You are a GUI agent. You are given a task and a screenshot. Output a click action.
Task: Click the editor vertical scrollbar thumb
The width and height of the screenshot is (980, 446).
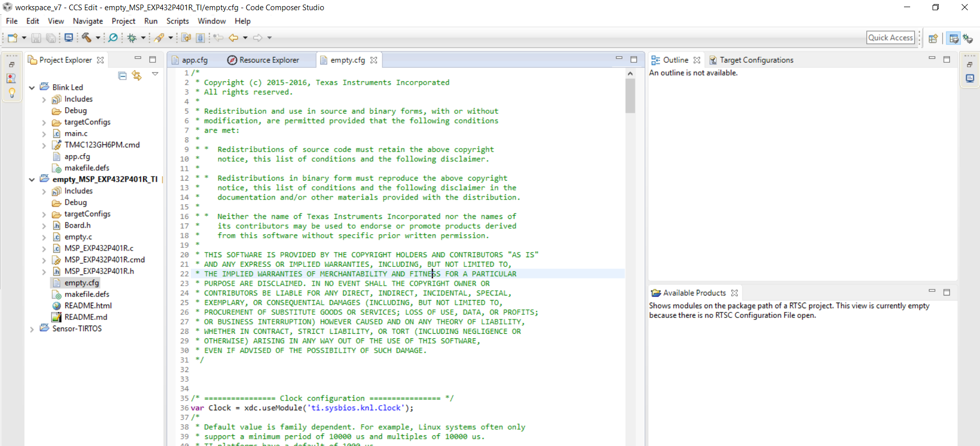point(630,96)
